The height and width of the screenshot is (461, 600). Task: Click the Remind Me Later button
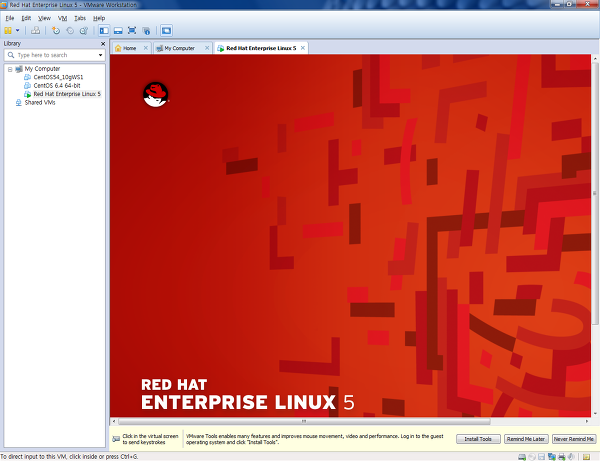pos(526,439)
